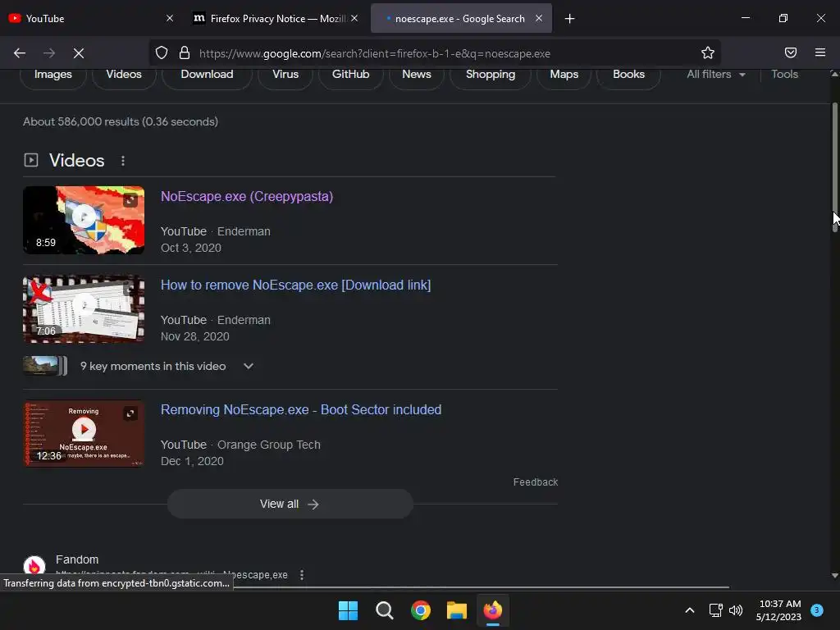This screenshot has height=630, width=840.
Task: Switch to the YouTube tab
Action: [x=91, y=18]
